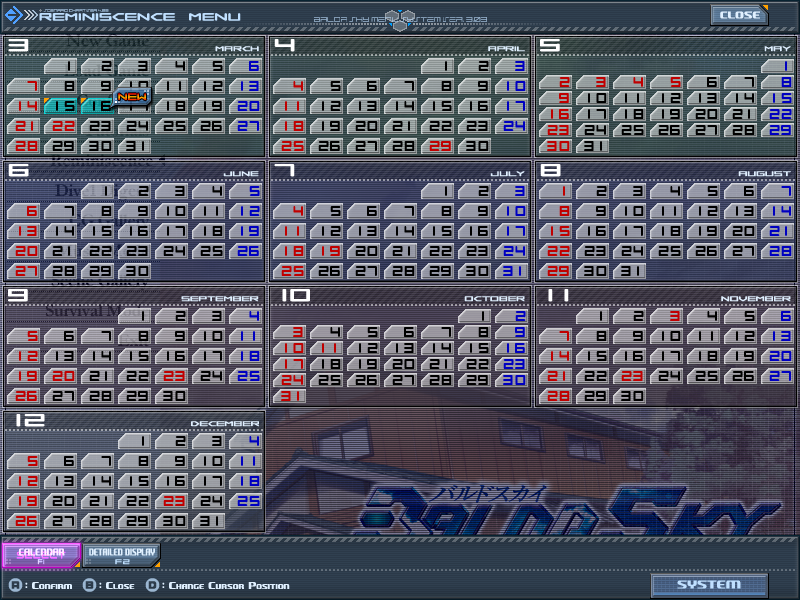Screen dimensions: 800x600
Task: Select October 11 holiday date
Action: tap(327, 348)
